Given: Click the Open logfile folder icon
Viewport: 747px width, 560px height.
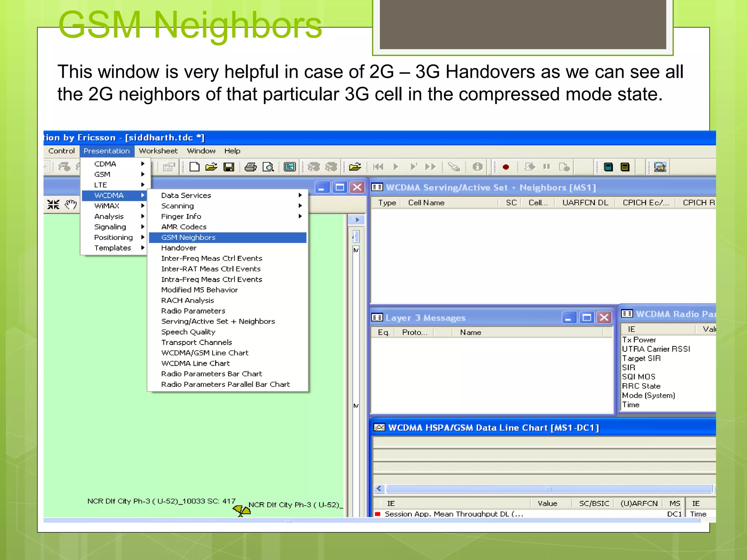Looking at the screenshot, I should click(355, 167).
